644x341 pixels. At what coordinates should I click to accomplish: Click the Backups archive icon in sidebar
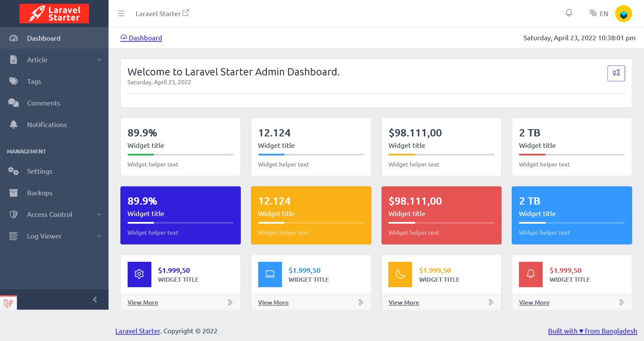14,193
